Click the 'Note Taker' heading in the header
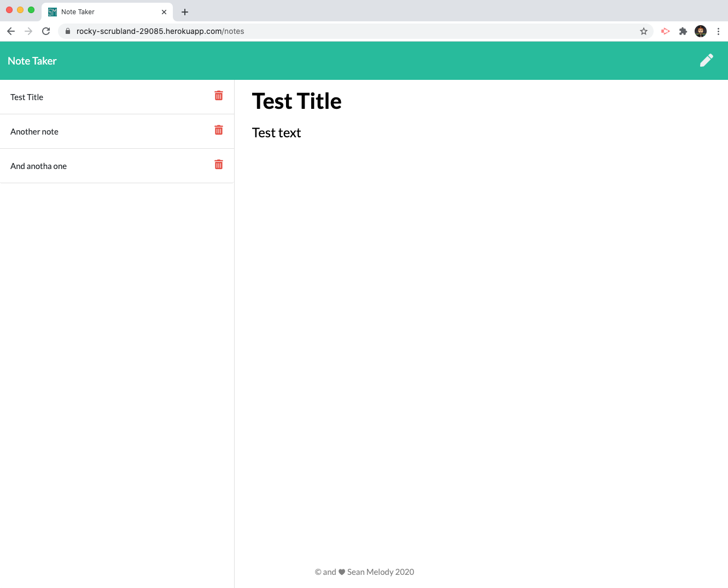Screen dimensions: 728x588 [x=32, y=61]
